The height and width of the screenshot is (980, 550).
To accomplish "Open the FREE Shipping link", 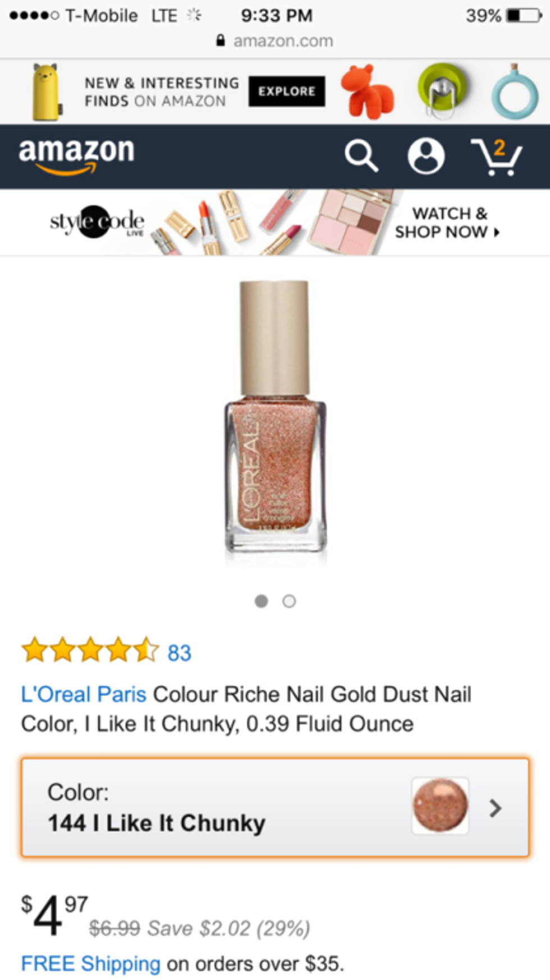I will point(91,963).
